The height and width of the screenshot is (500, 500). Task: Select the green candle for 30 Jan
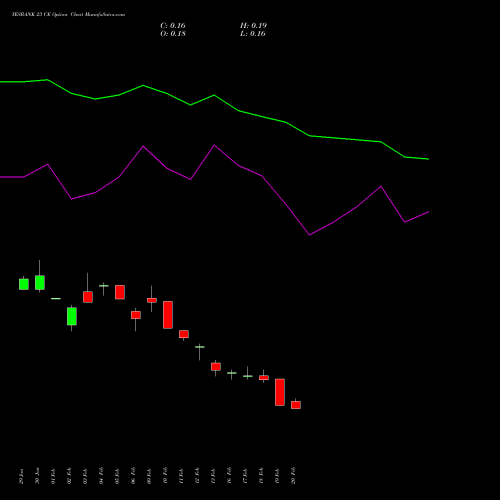40,282
